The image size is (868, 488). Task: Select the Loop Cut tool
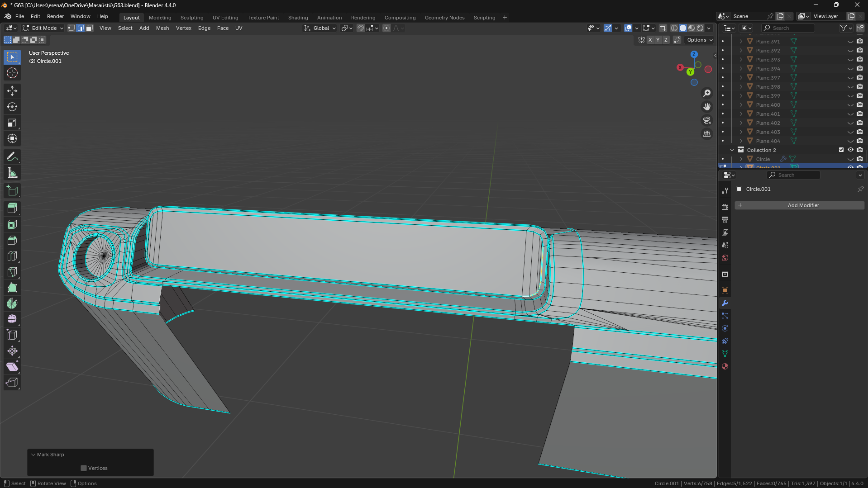pyautogui.click(x=12, y=256)
